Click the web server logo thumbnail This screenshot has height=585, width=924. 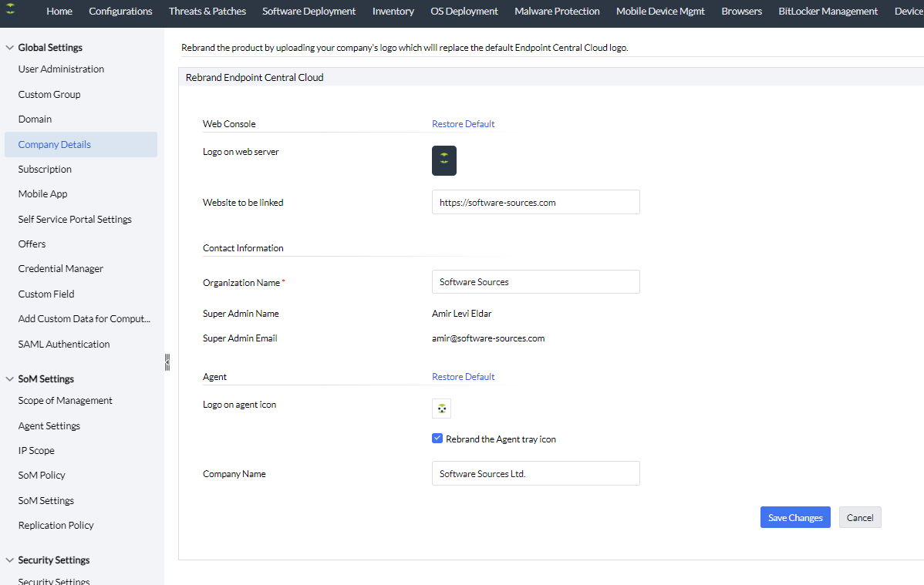[443, 160]
